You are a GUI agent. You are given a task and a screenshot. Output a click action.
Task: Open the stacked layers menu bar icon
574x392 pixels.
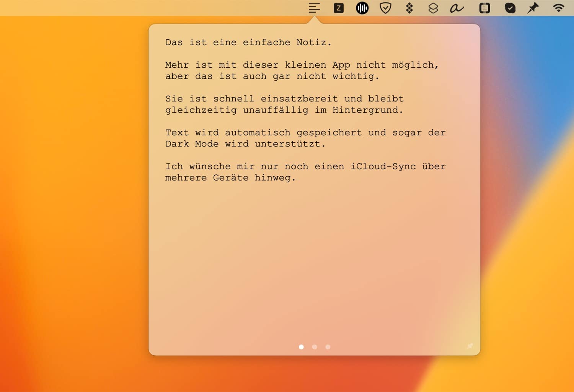tap(433, 8)
